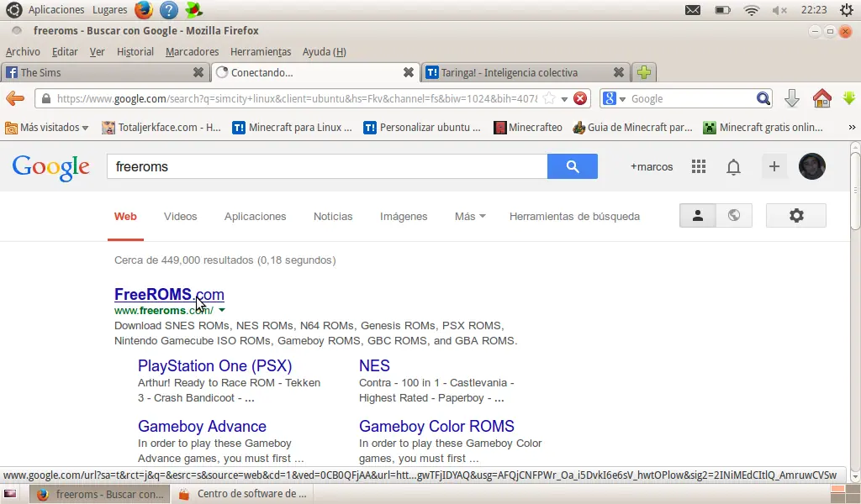Go to the home page icon
The height and width of the screenshot is (504, 861).
tap(822, 99)
